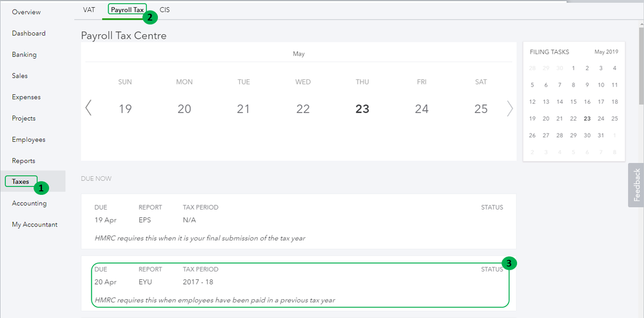Select the Payroll Tax tab

tap(127, 10)
